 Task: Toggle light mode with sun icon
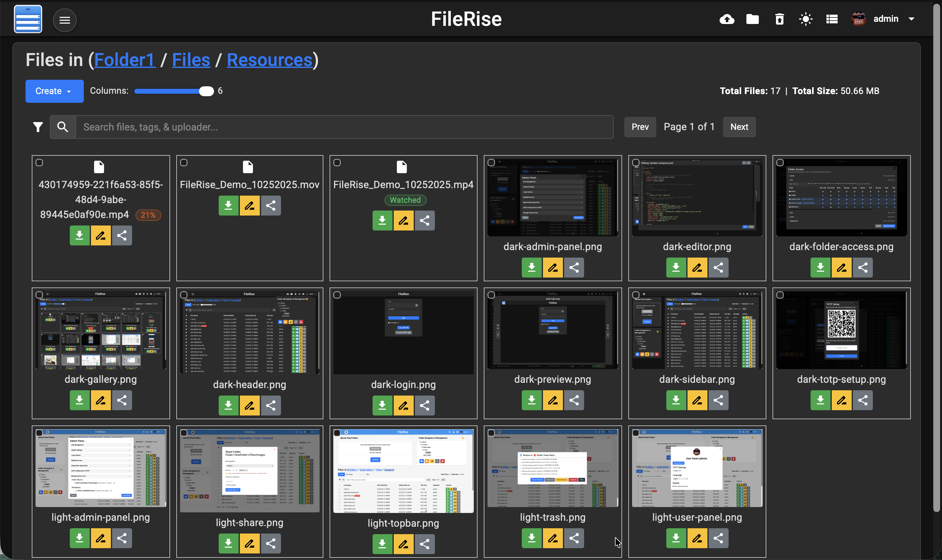(x=806, y=19)
